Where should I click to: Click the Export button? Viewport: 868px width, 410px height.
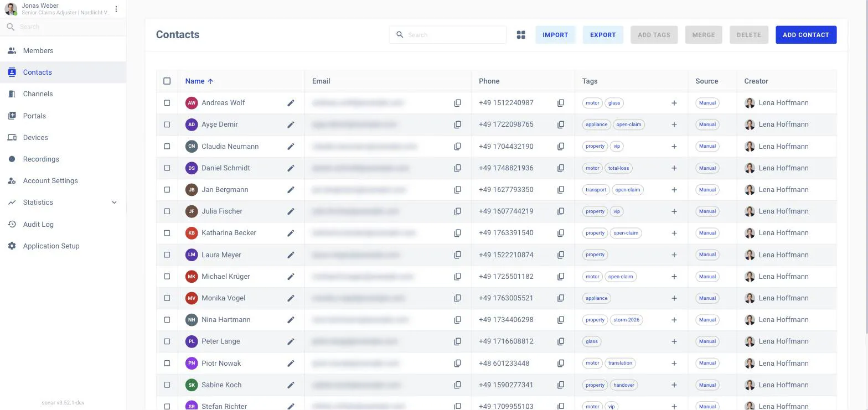tap(603, 35)
